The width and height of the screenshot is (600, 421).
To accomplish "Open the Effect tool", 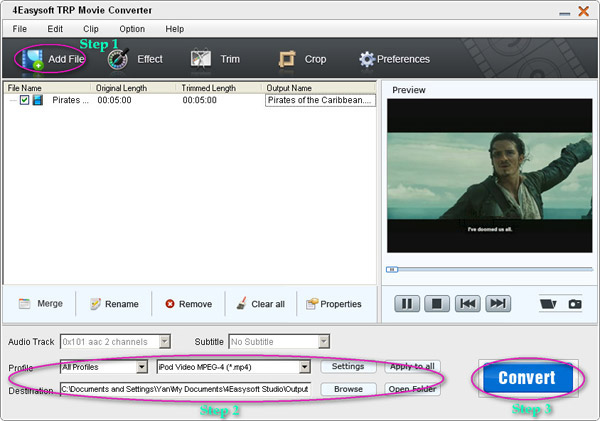I will click(x=135, y=59).
